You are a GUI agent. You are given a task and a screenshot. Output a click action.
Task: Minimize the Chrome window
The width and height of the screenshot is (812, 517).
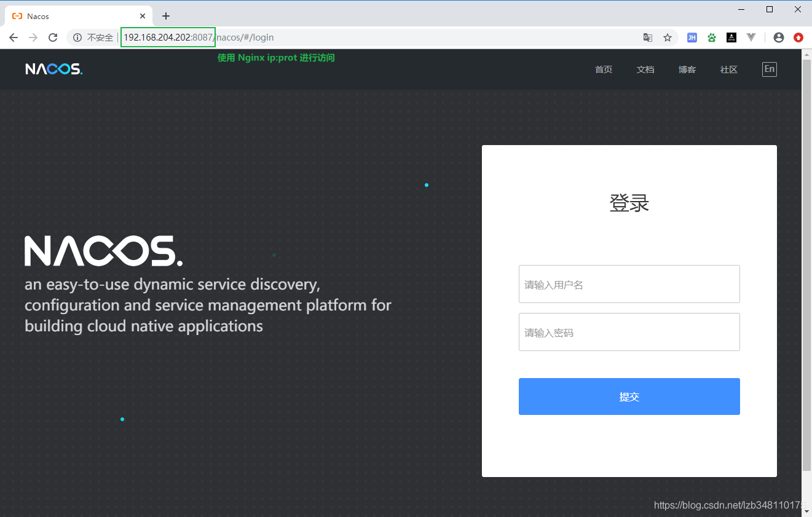[741, 9]
